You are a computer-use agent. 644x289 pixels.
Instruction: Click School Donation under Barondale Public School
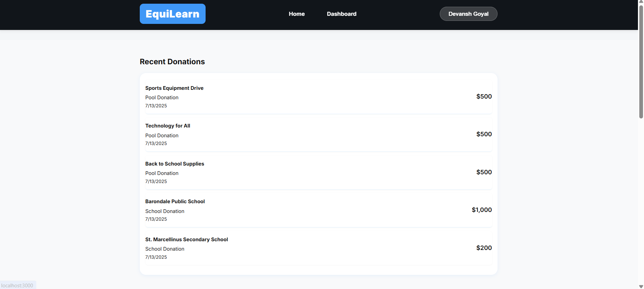pyautogui.click(x=165, y=211)
